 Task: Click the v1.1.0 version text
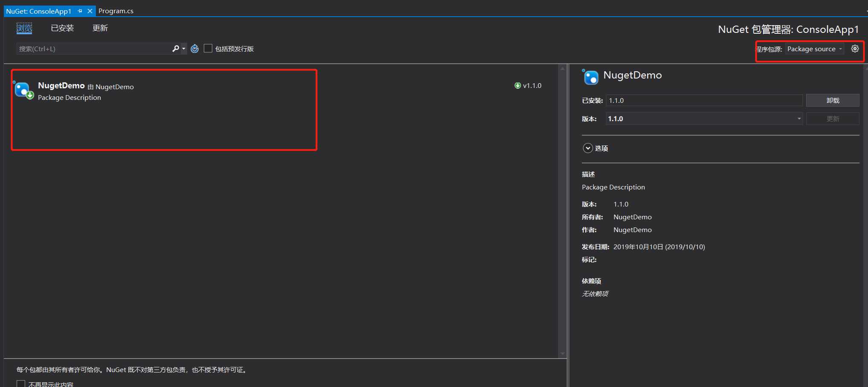(532, 85)
